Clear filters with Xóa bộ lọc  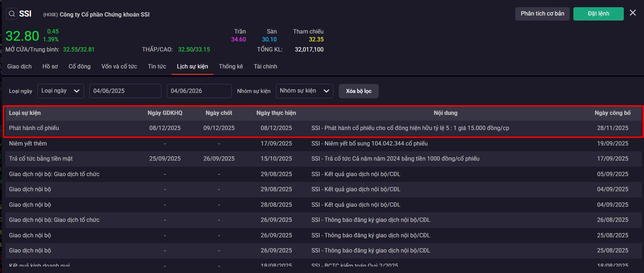[359, 91]
